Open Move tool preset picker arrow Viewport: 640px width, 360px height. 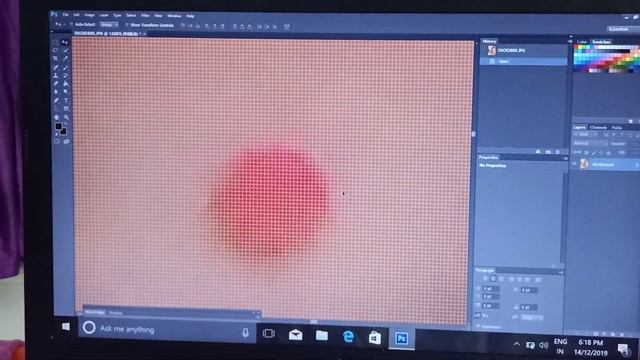[64, 24]
